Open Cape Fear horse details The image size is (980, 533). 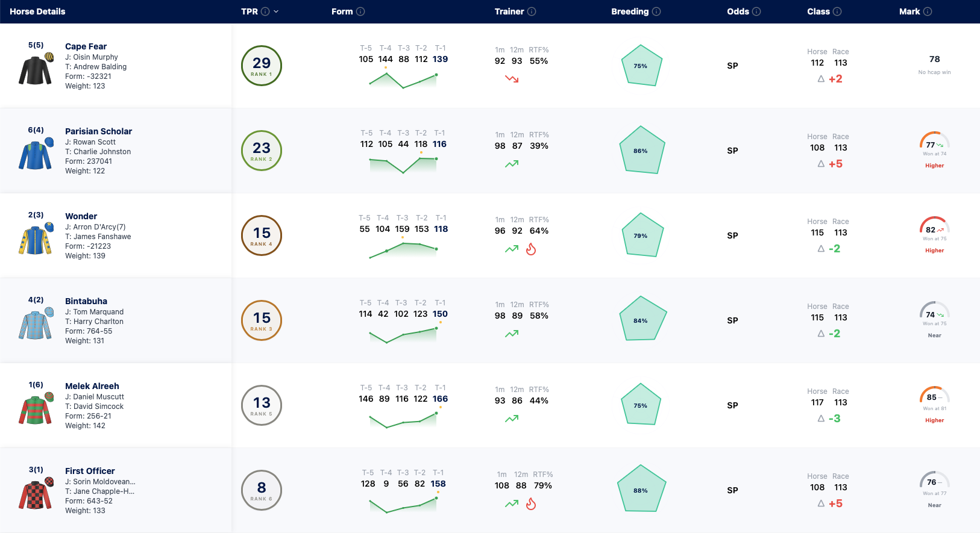click(x=86, y=46)
